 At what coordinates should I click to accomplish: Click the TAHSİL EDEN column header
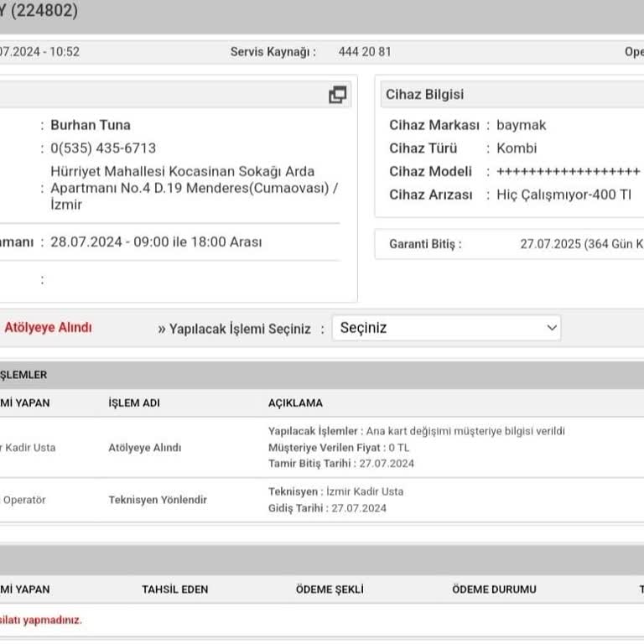(x=174, y=589)
